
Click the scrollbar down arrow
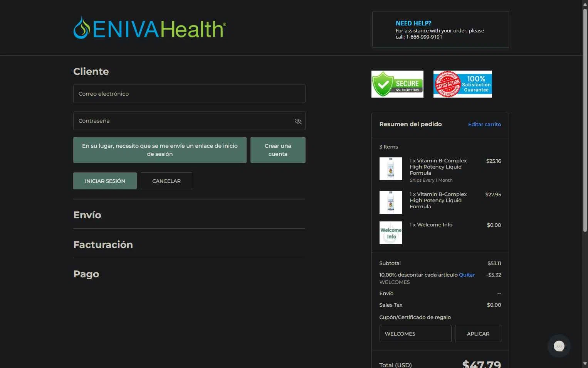point(585,364)
